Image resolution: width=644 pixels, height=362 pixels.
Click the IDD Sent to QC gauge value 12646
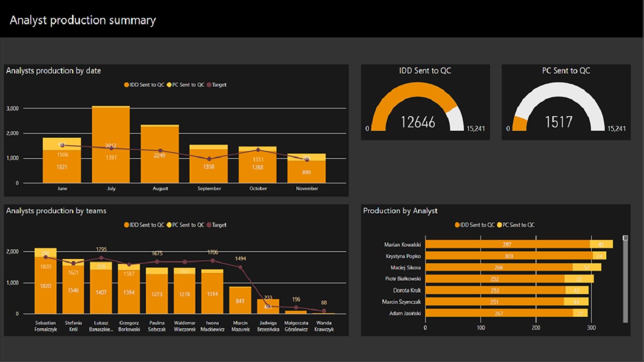418,122
